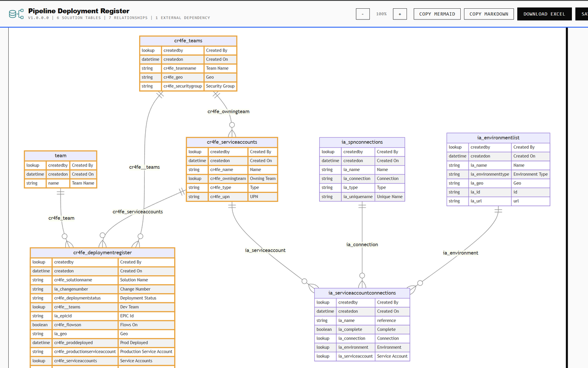
Task: Select the ia_serviceaccountconnections table header
Action: coord(362,293)
